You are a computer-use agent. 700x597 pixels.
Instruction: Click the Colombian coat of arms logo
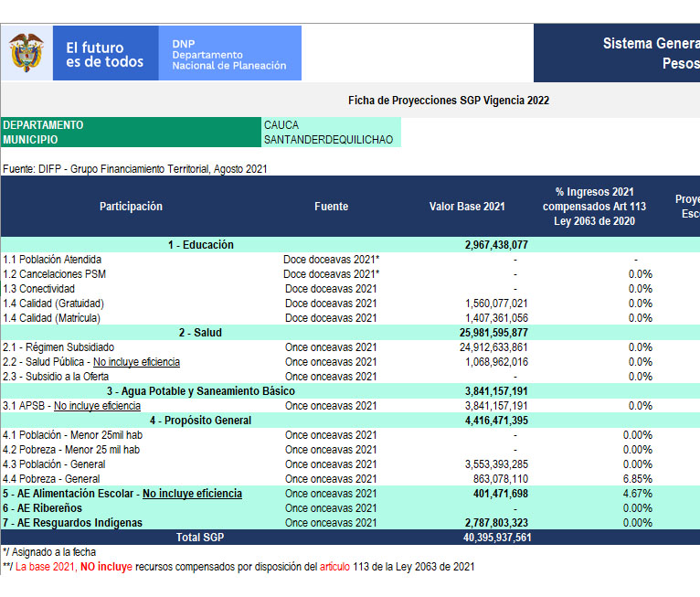pyautogui.click(x=27, y=53)
